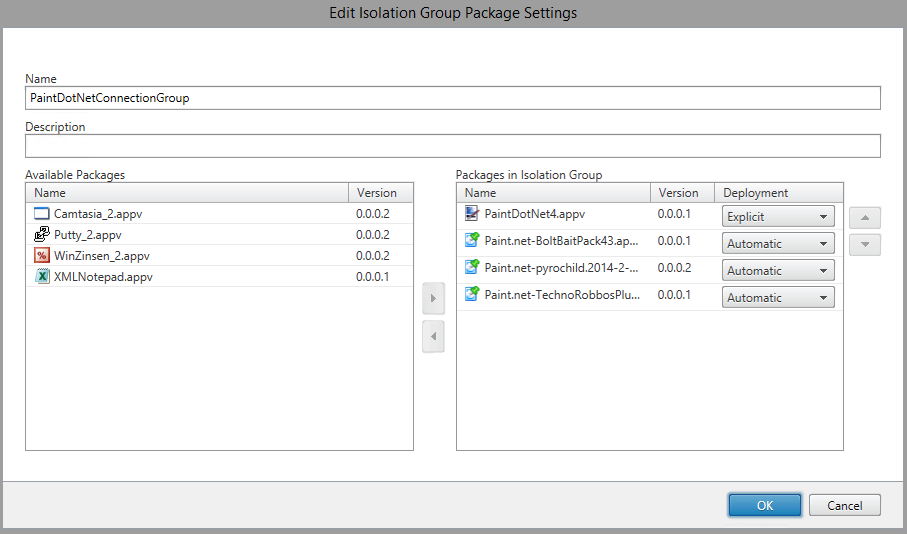The image size is (907, 534).
Task: Click the empty Description field
Action: point(453,146)
